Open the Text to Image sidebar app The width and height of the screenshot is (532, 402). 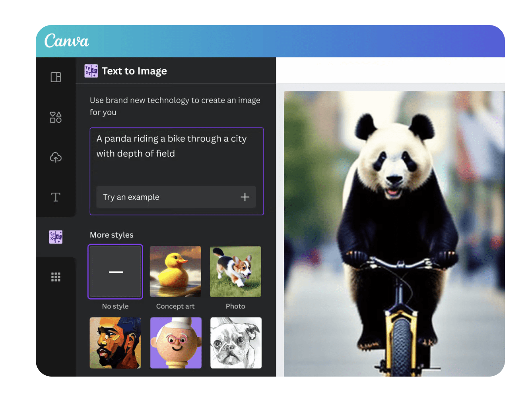(56, 237)
